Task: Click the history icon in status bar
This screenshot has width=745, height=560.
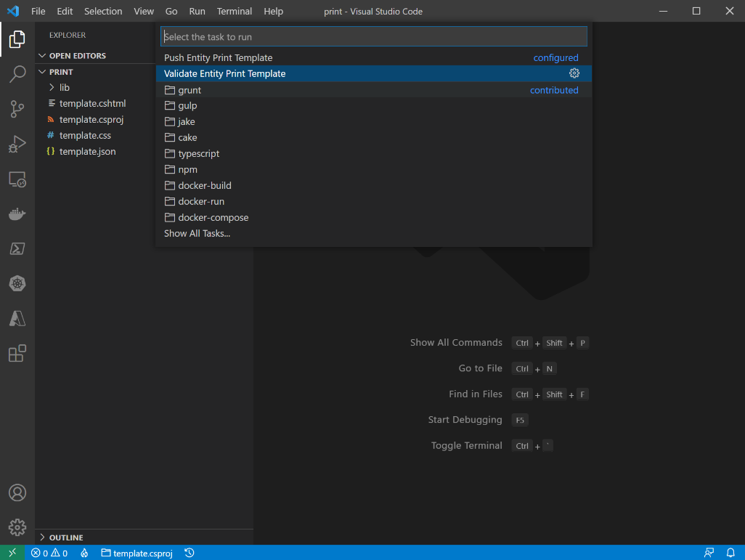Action: (x=189, y=553)
